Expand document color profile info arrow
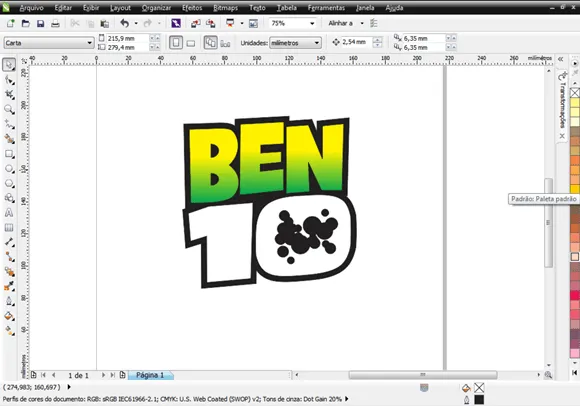The image size is (580, 406). [x=347, y=399]
